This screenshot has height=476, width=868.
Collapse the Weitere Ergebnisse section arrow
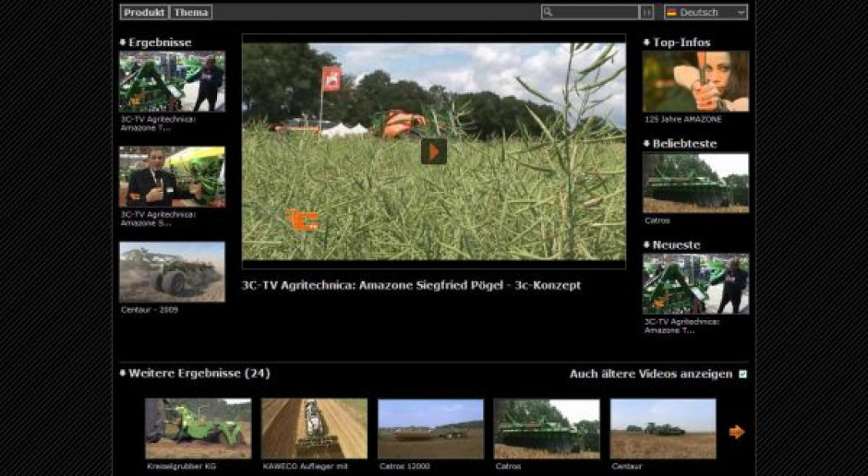pyautogui.click(x=123, y=374)
